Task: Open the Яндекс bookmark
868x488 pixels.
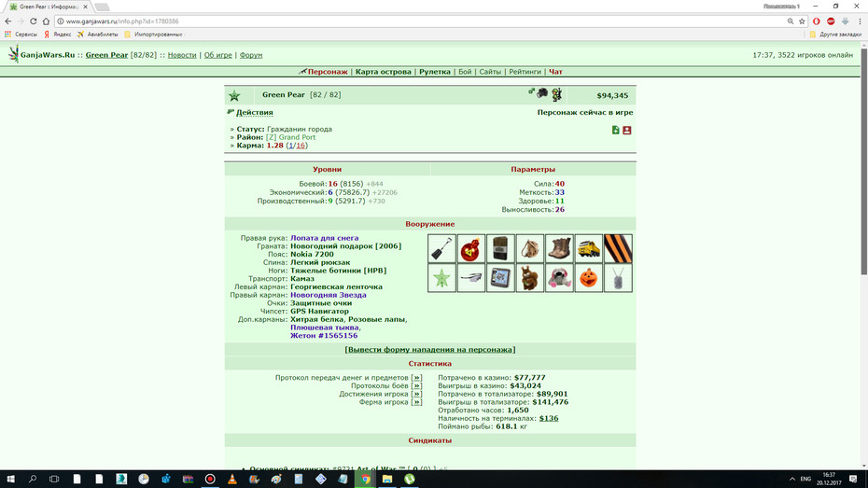Action: (x=58, y=35)
